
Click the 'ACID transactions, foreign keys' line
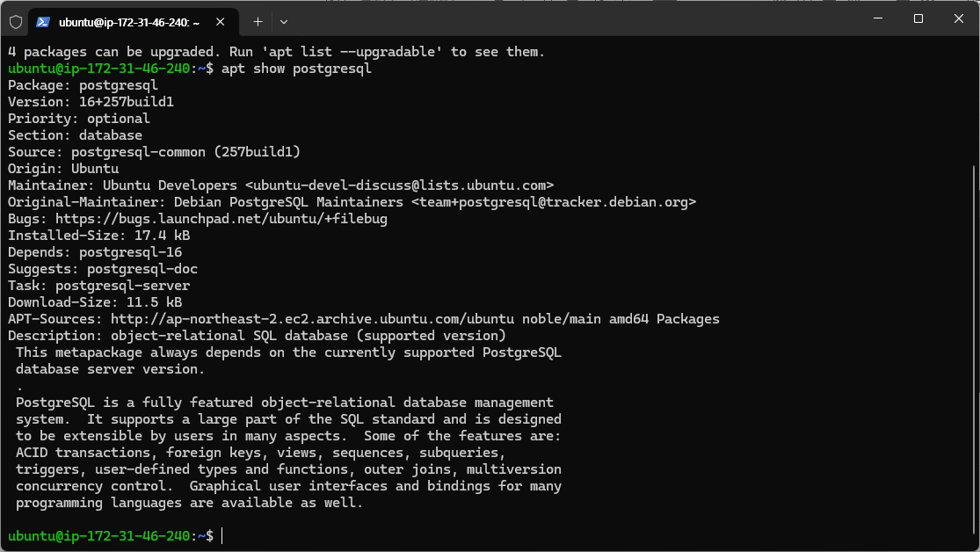point(261,453)
